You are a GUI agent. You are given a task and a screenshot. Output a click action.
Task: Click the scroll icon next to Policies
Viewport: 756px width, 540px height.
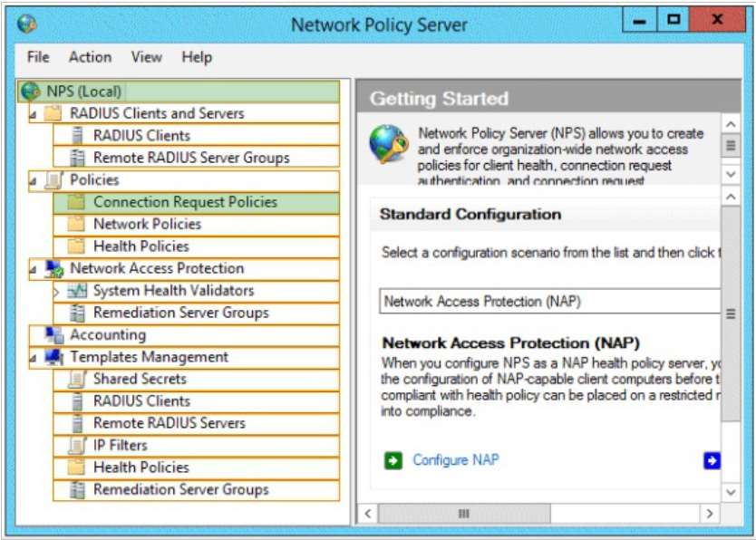tap(54, 179)
